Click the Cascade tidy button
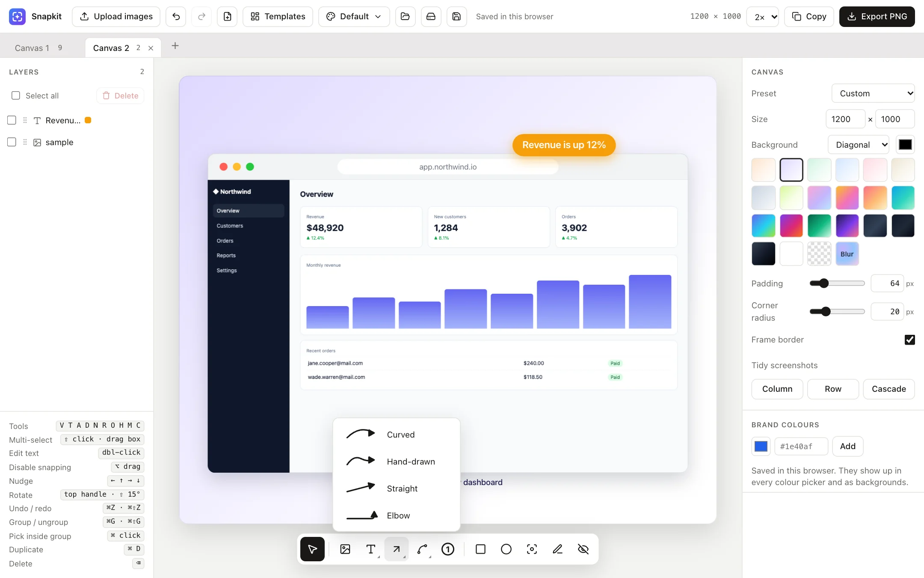 point(889,389)
